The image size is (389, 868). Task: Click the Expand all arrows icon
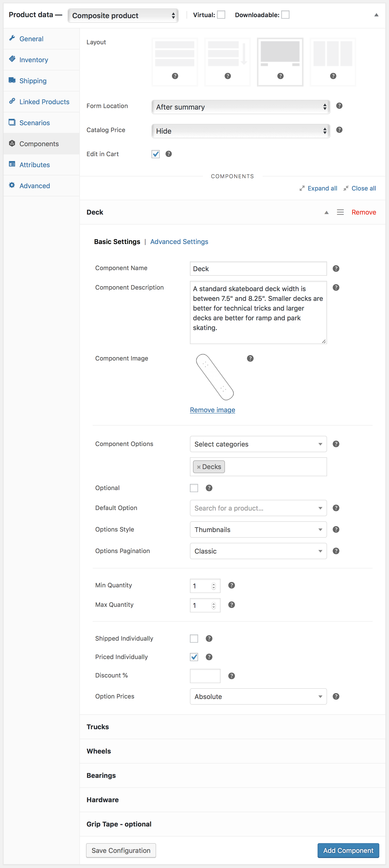[302, 188]
